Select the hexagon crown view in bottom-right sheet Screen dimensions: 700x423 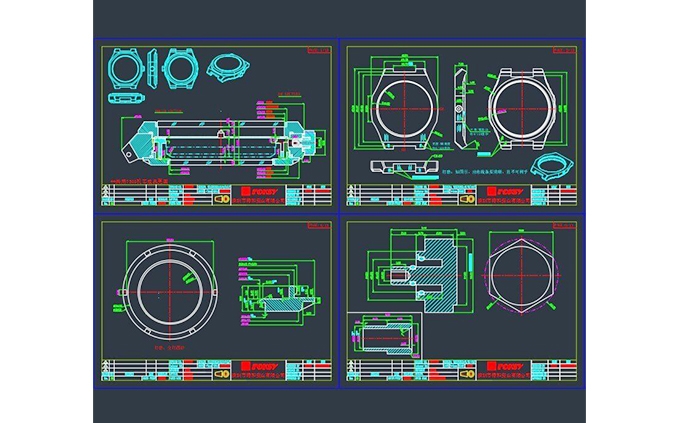(x=521, y=276)
